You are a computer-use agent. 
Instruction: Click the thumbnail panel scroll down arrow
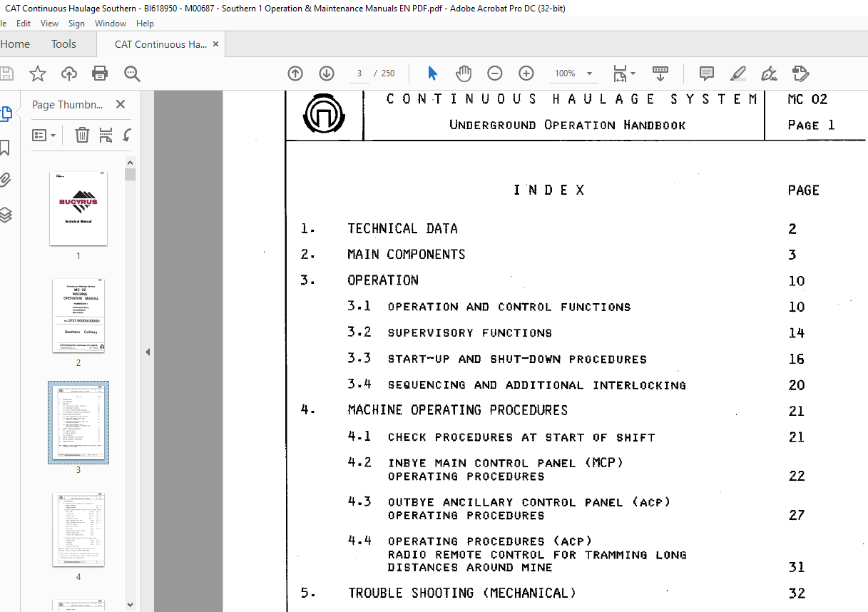130,605
